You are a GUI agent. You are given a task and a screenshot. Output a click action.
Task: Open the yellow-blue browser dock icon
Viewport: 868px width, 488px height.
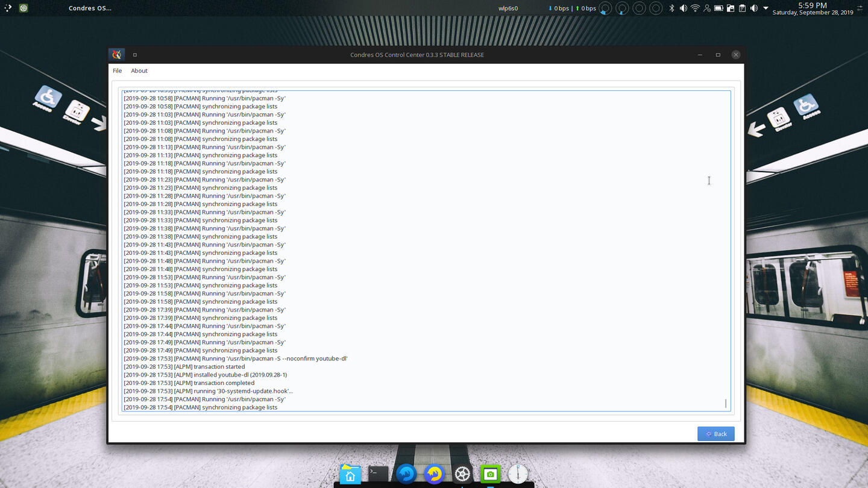click(x=434, y=474)
